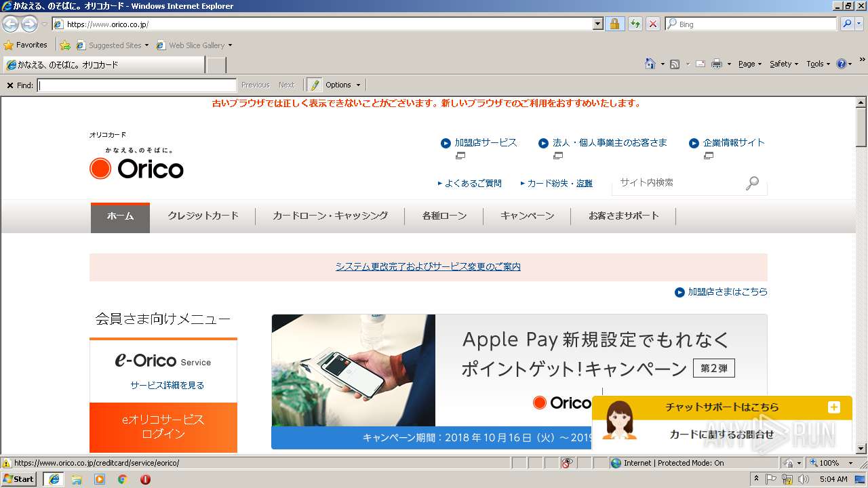This screenshot has height=488, width=868.
Task: Click the vertical scrollbar down arrow
Action: (x=861, y=449)
